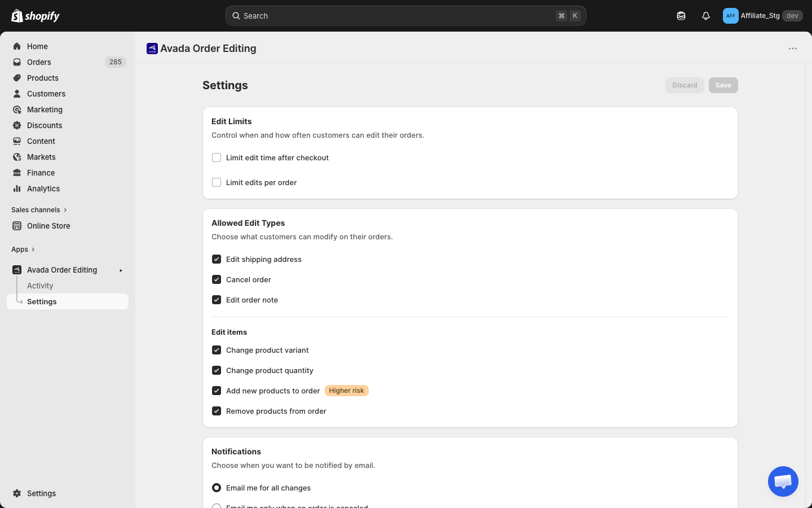The width and height of the screenshot is (812, 508).
Task: Click the AFF store avatar
Action: (731, 16)
